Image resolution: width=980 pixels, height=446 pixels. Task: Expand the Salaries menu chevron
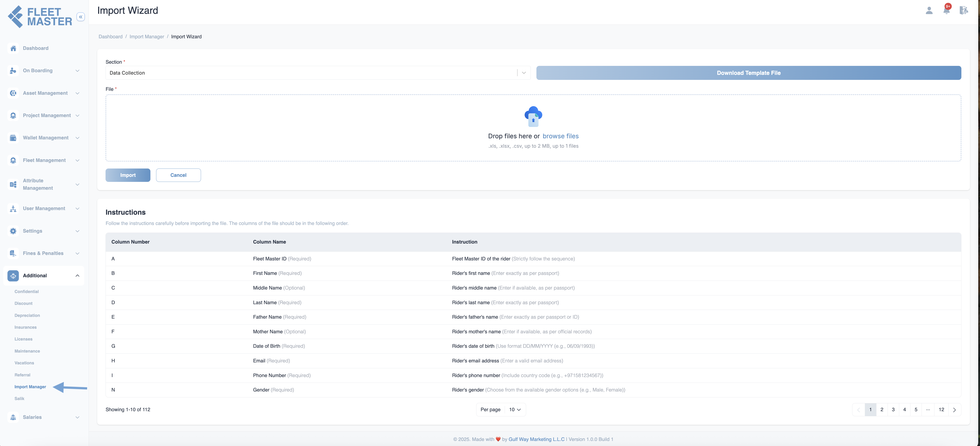[x=78, y=417]
